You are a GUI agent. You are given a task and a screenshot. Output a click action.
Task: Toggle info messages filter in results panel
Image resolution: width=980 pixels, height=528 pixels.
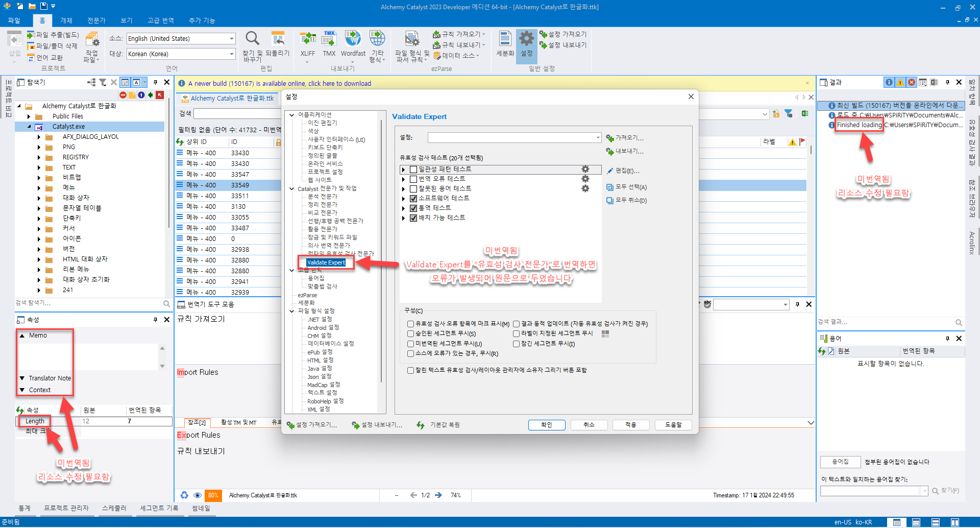889,82
